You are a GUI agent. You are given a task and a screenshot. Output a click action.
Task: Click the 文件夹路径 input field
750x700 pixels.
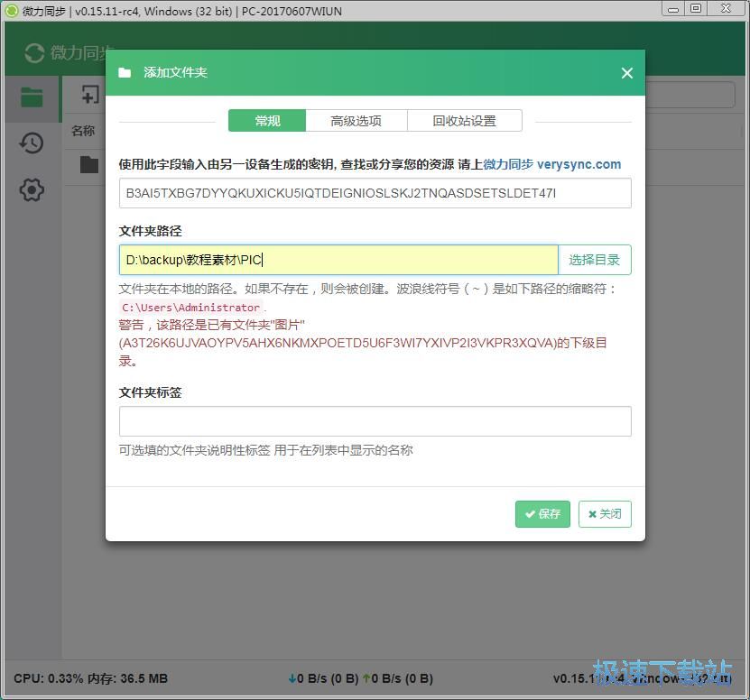coord(338,260)
